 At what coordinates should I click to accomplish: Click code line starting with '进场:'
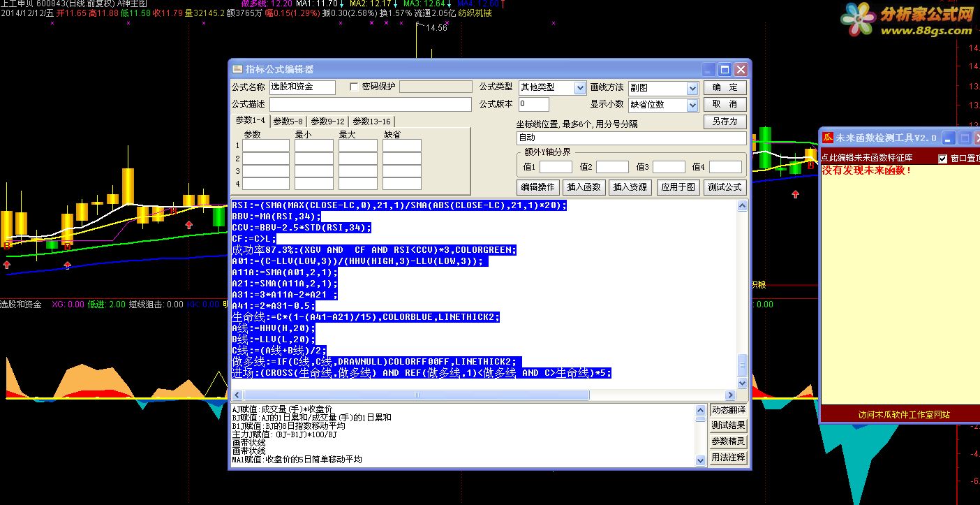[x=422, y=373]
